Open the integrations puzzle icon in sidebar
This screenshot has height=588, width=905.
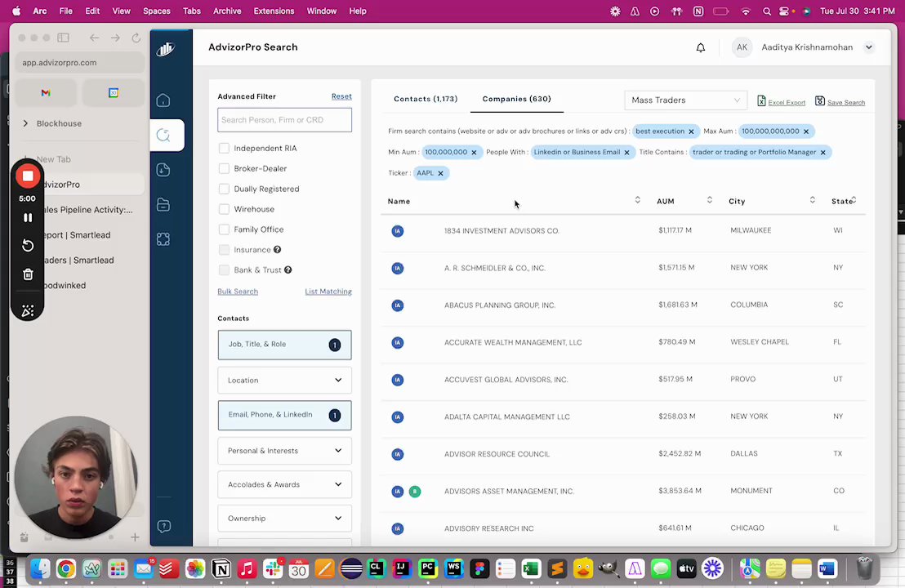pos(163,239)
